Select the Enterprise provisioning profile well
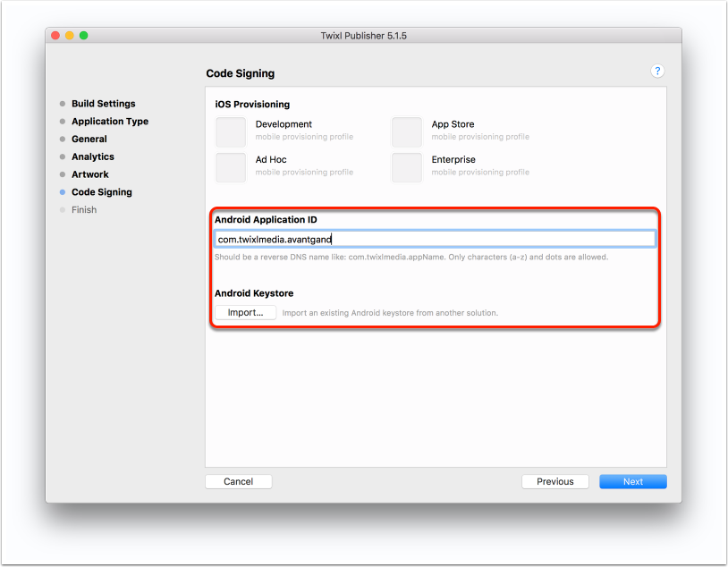Screen dimensions: 728x567 tap(407, 167)
